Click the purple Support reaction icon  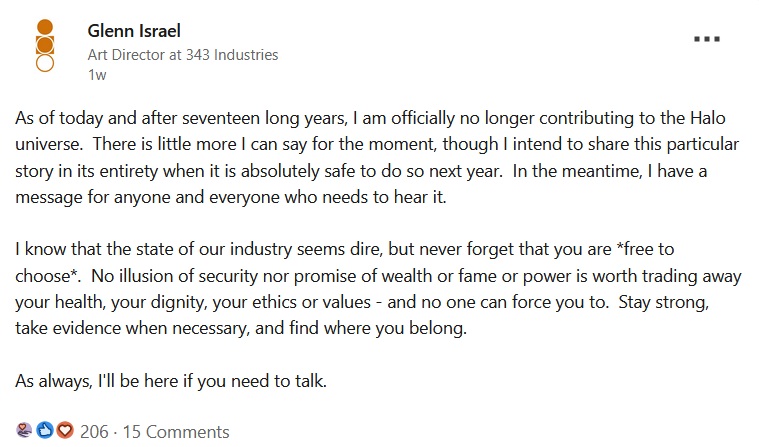click(22, 432)
